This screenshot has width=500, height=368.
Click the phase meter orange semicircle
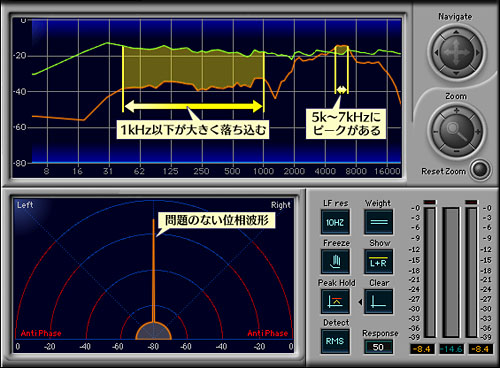(154, 331)
